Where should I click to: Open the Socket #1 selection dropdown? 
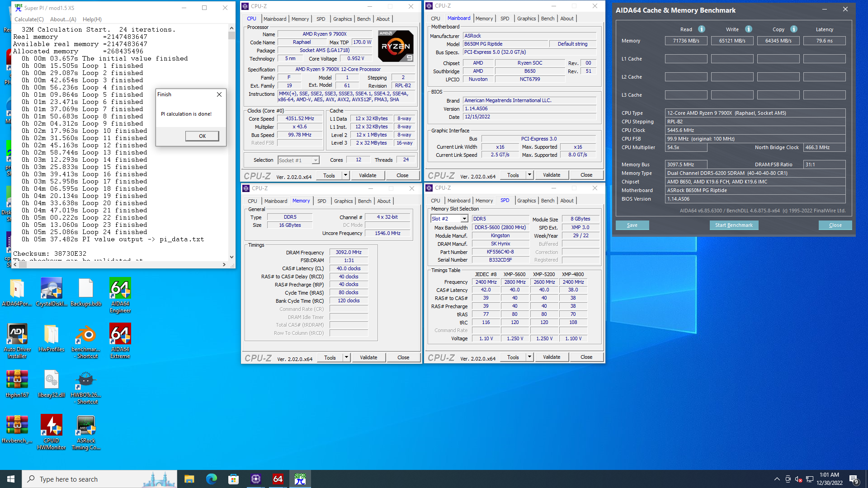pos(316,160)
